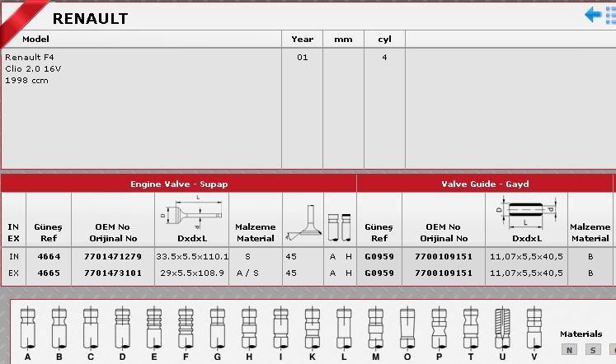The height and width of the screenshot is (364, 616).
Task: Select valve stem tip type O
Action: 407,334
